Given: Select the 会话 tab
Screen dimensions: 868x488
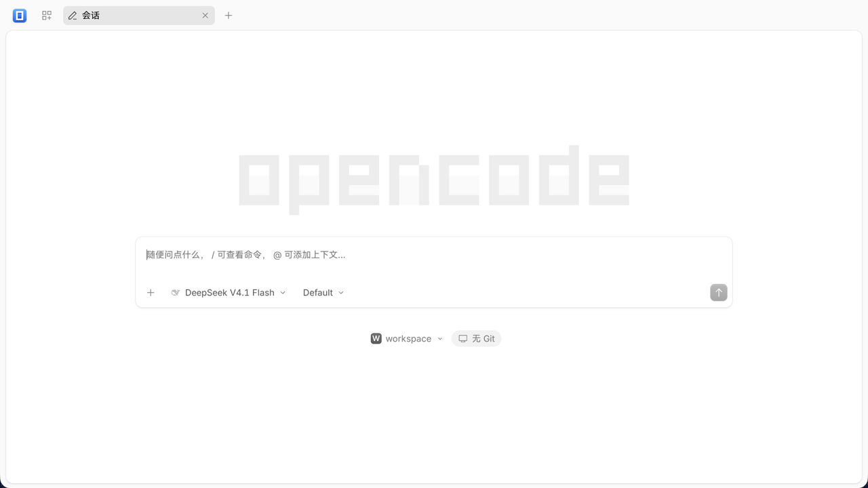Looking at the screenshot, I should click(138, 16).
